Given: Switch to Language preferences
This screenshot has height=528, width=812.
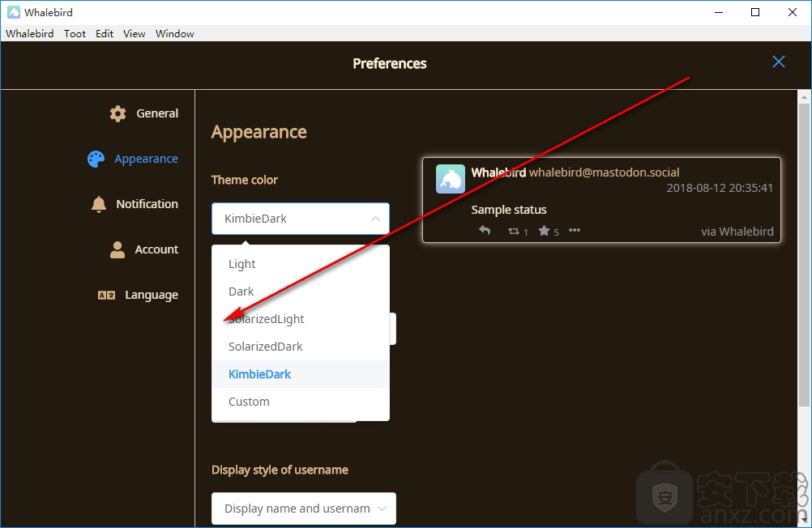Looking at the screenshot, I should click(x=139, y=295).
